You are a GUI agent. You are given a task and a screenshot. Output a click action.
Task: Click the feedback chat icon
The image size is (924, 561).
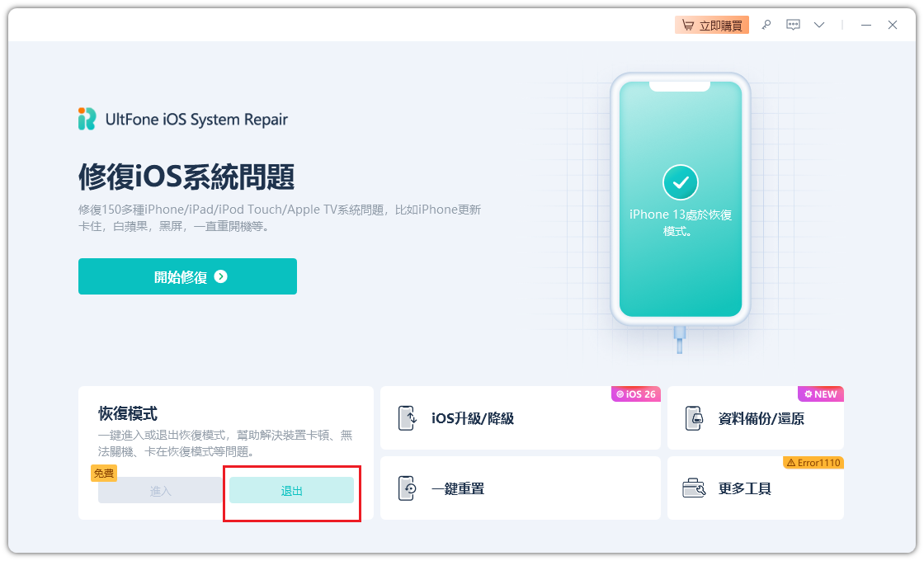pos(793,25)
